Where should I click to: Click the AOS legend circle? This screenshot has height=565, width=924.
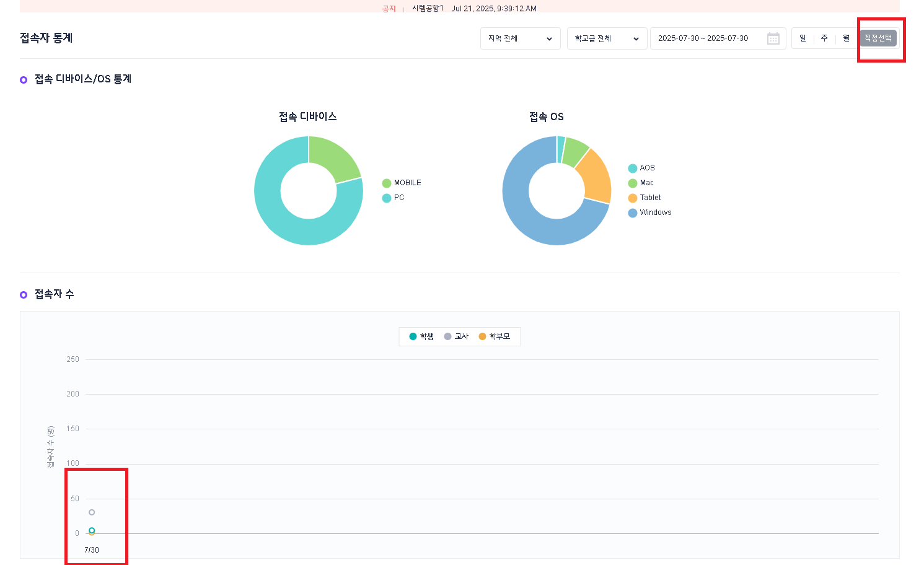pyautogui.click(x=632, y=168)
